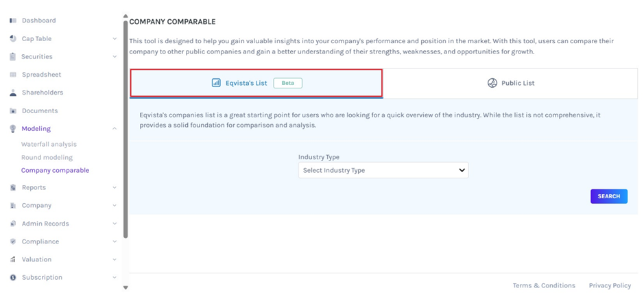Select the Eqvista's List tab
This screenshot has width=644, height=297.
(256, 83)
